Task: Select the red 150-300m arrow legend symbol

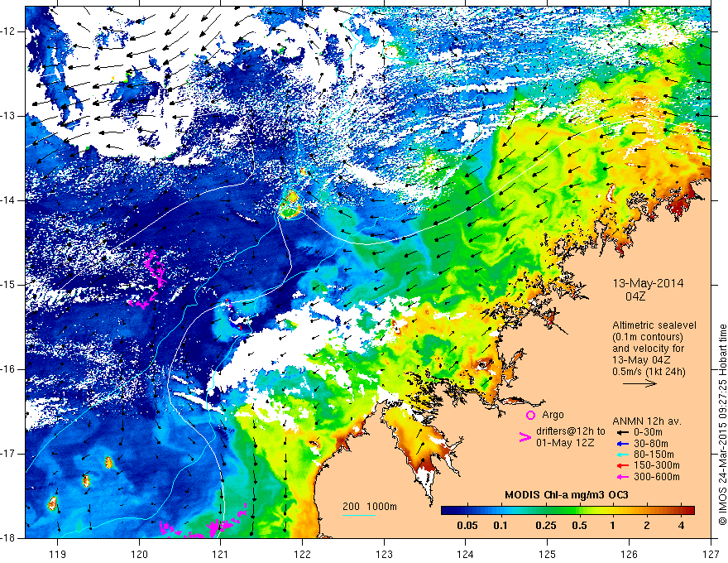Action: pos(621,465)
